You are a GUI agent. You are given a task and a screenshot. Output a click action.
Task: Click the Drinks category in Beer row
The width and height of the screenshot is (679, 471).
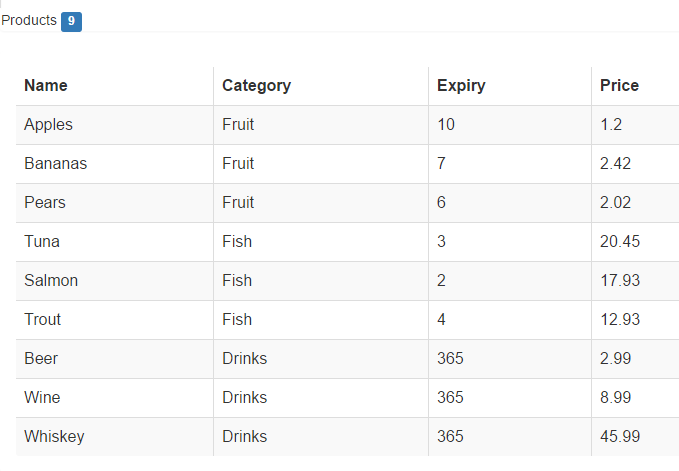[244, 359]
